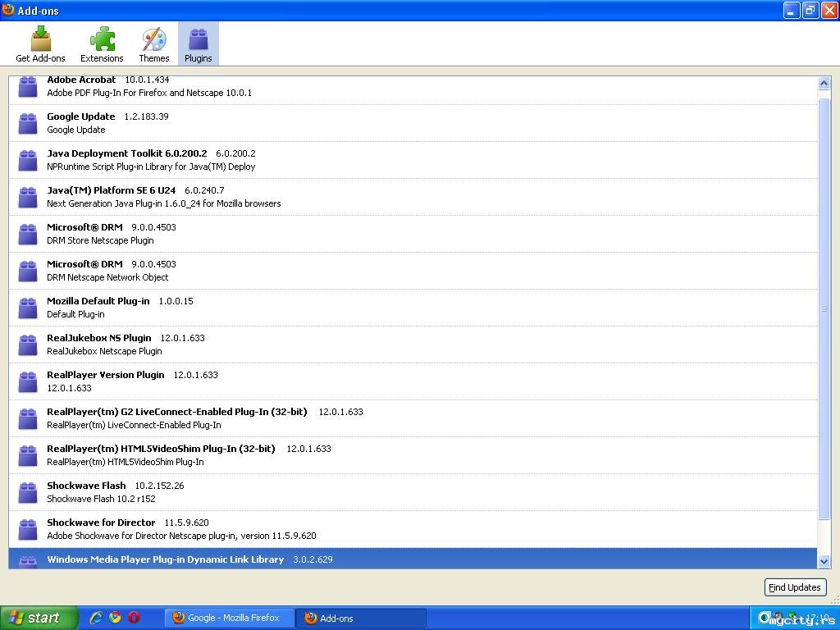Restore down the Add-ons window
The height and width of the screenshot is (630, 840).
[810, 10]
